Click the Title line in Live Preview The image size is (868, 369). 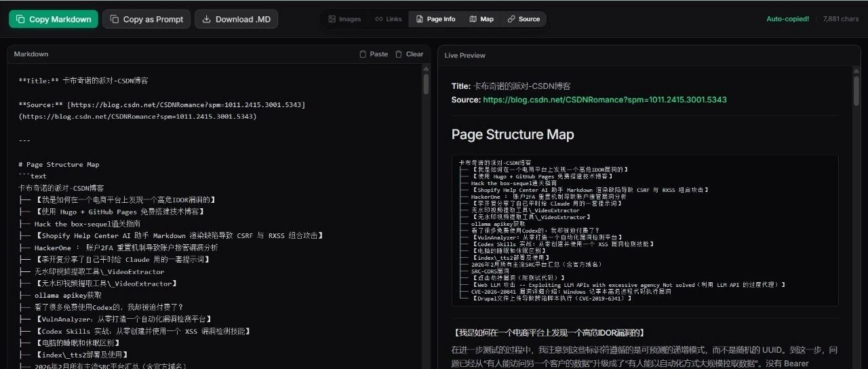pyautogui.click(x=511, y=86)
